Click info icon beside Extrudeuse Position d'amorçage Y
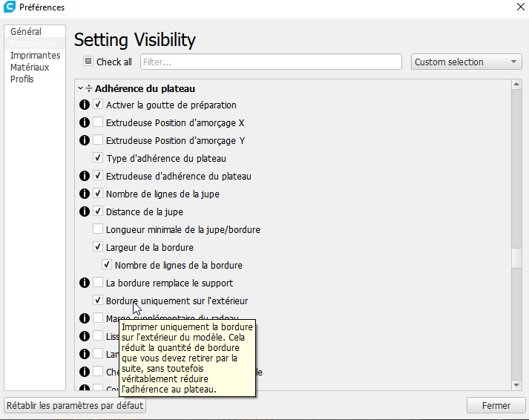 coord(84,141)
